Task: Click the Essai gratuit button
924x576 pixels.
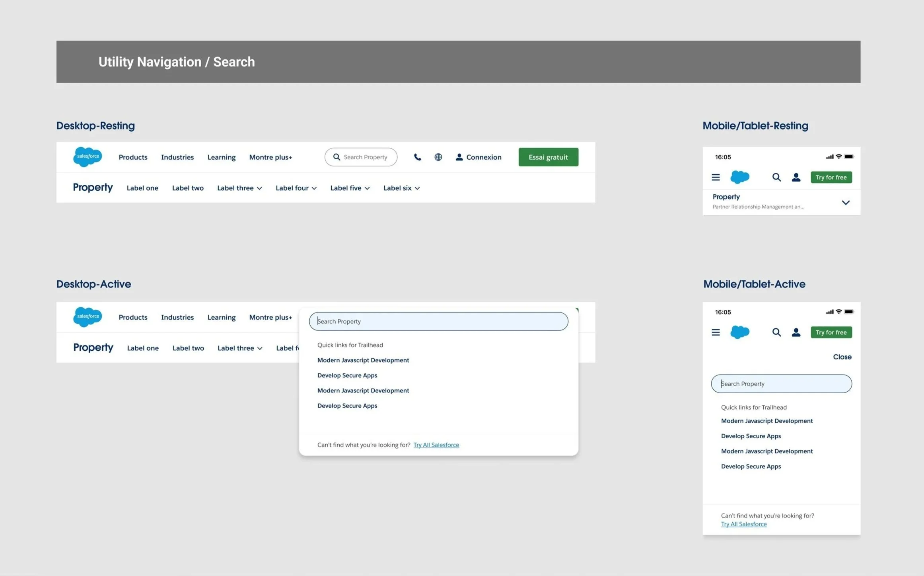Action: pos(548,157)
